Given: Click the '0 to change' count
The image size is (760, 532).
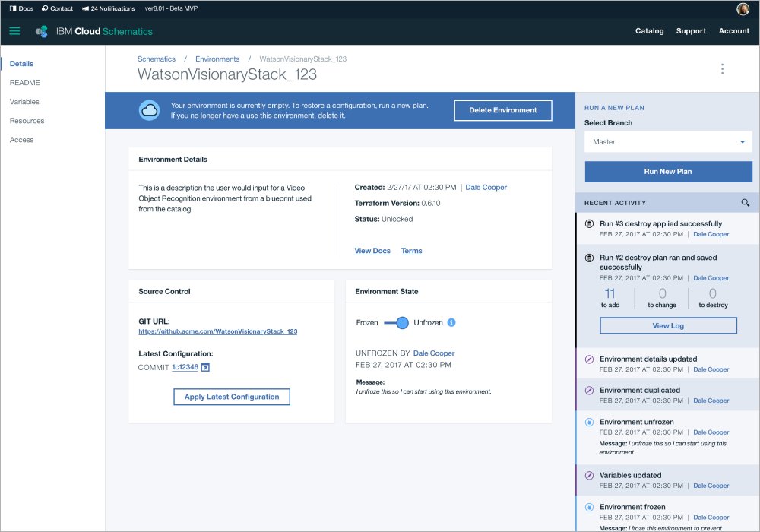Looking at the screenshot, I should point(662,297).
